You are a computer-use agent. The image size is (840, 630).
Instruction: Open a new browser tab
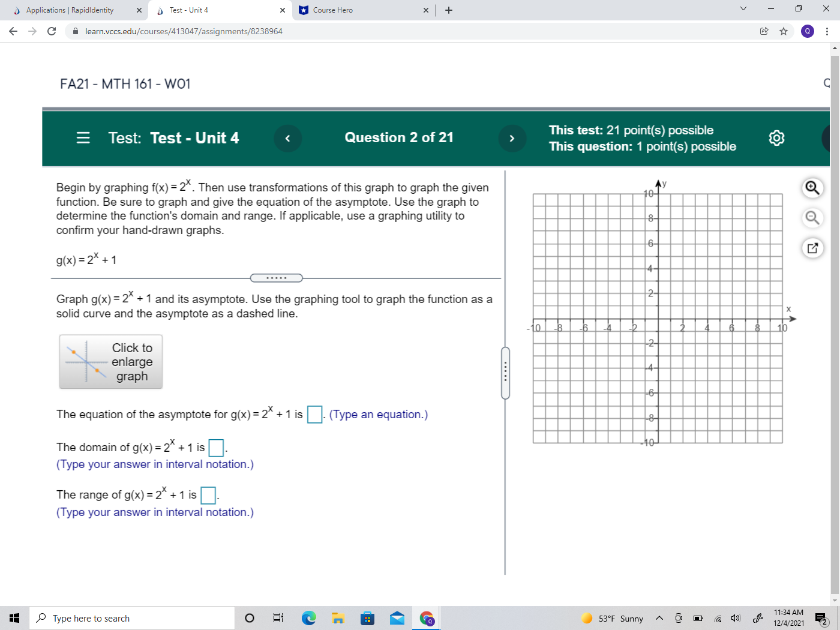point(449,10)
